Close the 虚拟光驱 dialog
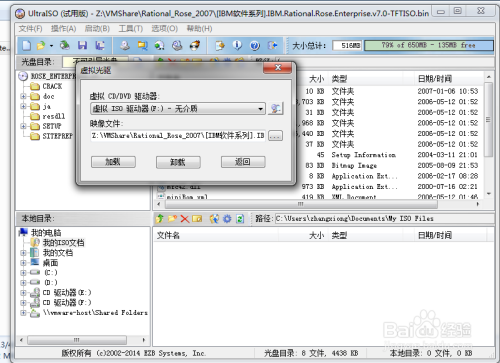 (278, 68)
